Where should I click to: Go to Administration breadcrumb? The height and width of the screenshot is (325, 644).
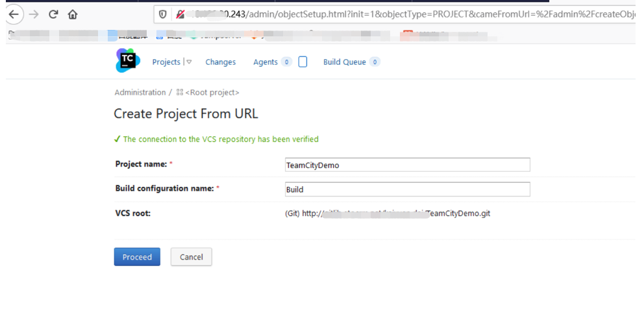[x=140, y=92]
